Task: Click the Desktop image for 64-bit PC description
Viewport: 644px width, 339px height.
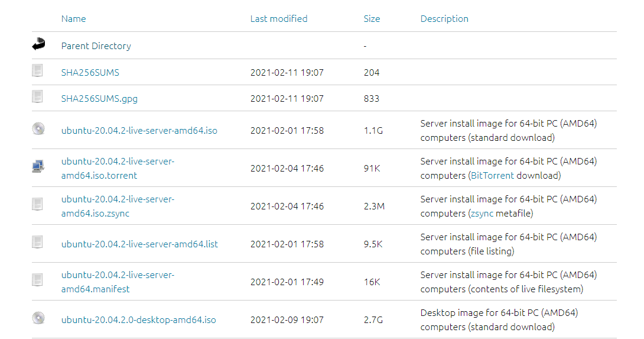Action: point(499,319)
